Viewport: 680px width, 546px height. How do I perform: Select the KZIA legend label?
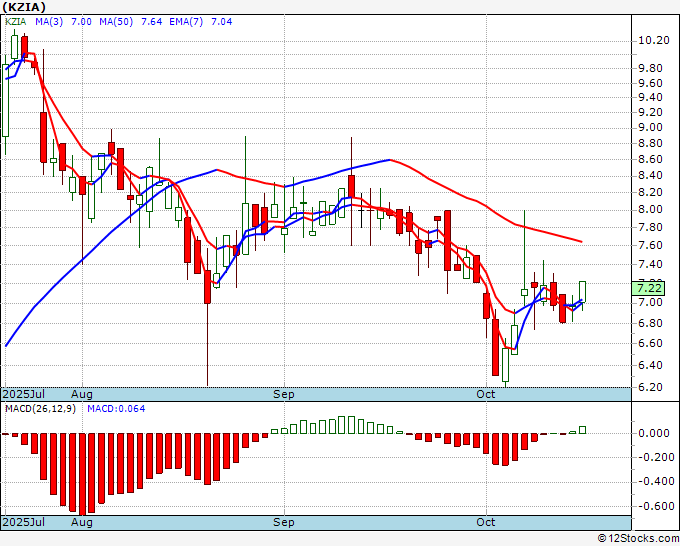(16, 22)
